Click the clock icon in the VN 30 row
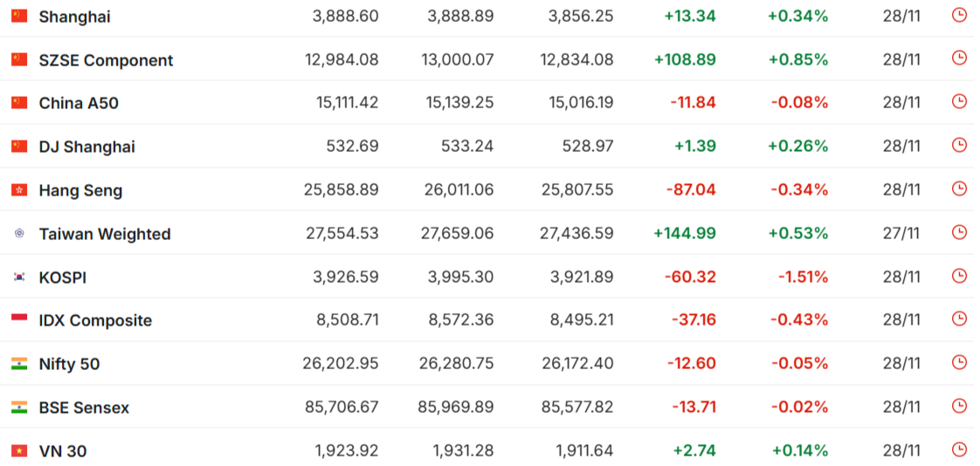Image resolution: width=980 pixels, height=466 pixels. [959, 449]
